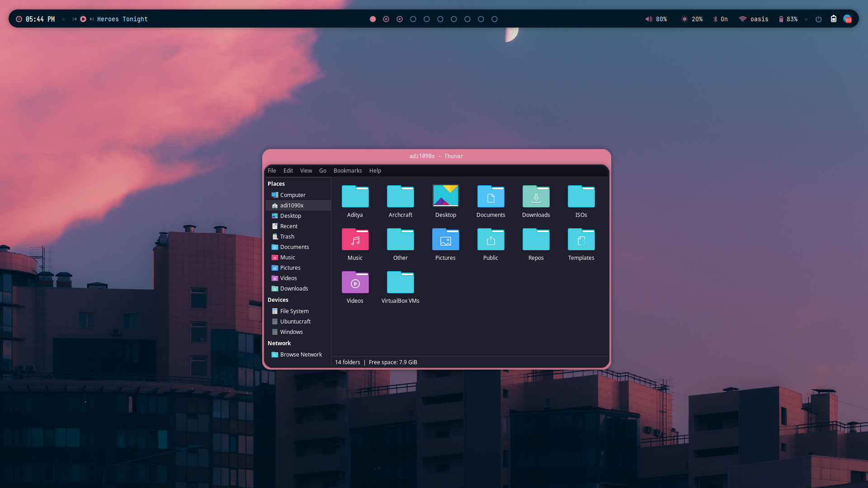Switch to the fourth workspace circle
The image size is (868, 488).
click(413, 19)
